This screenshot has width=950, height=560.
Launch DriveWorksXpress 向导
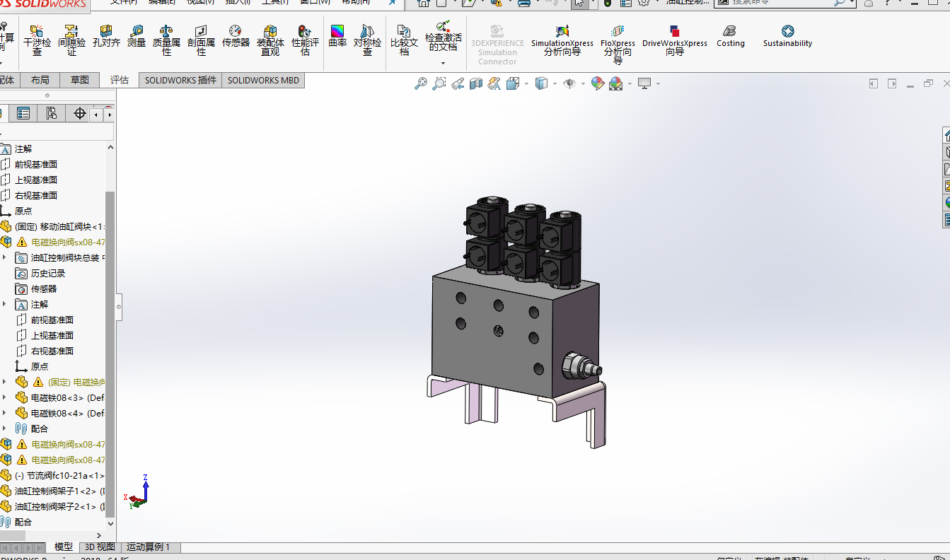point(674,40)
